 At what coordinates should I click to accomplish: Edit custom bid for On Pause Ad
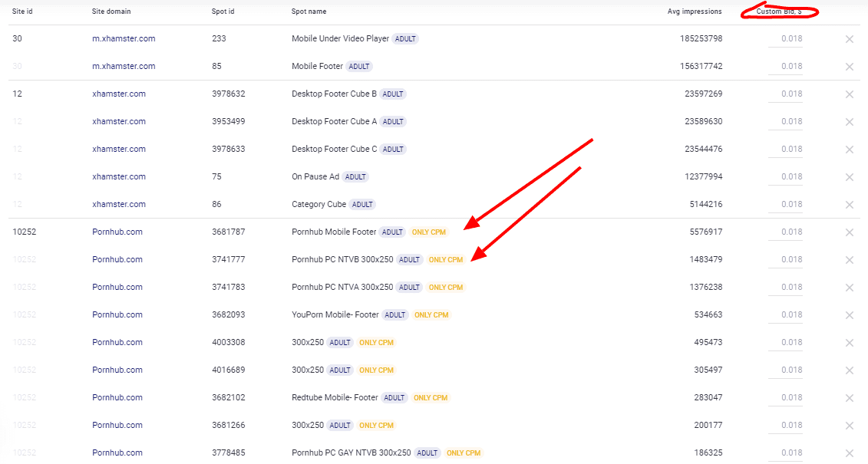click(x=786, y=177)
